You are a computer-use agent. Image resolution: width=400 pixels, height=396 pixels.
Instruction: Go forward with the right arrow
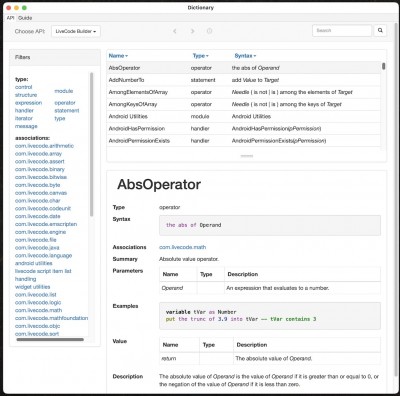click(x=192, y=31)
